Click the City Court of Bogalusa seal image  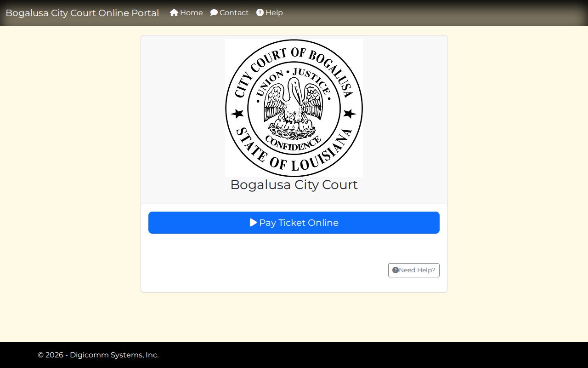pyautogui.click(x=294, y=108)
